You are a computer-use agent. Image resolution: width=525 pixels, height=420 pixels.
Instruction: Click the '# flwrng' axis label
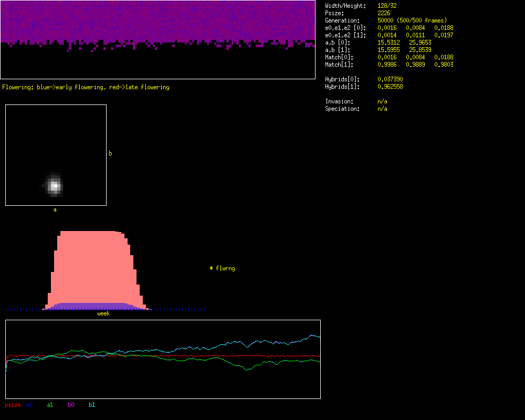tap(222, 268)
